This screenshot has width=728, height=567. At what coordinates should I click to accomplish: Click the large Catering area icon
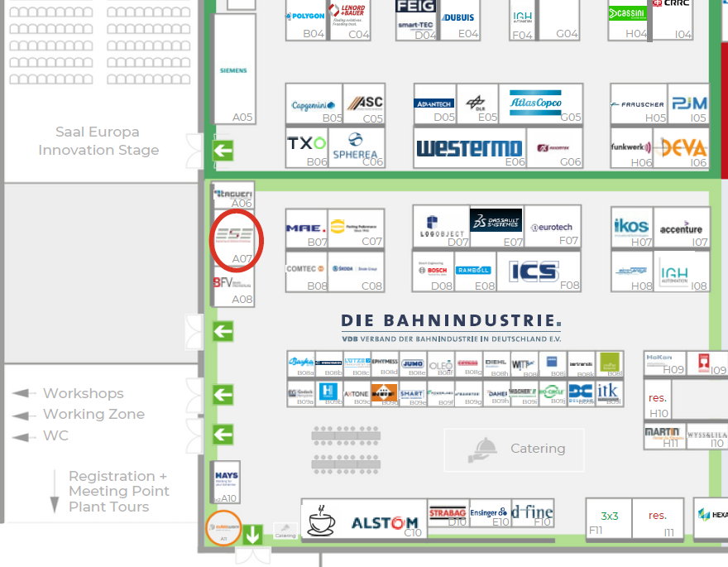(481, 449)
